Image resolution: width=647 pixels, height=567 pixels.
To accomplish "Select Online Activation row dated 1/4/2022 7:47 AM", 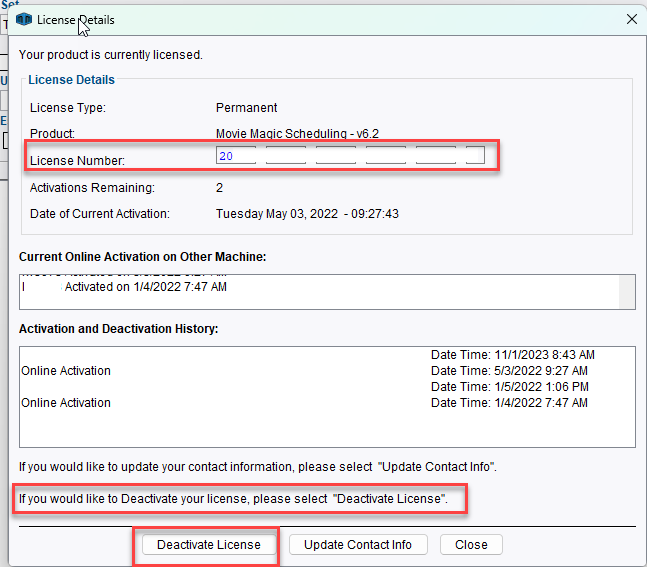I will (327, 403).
